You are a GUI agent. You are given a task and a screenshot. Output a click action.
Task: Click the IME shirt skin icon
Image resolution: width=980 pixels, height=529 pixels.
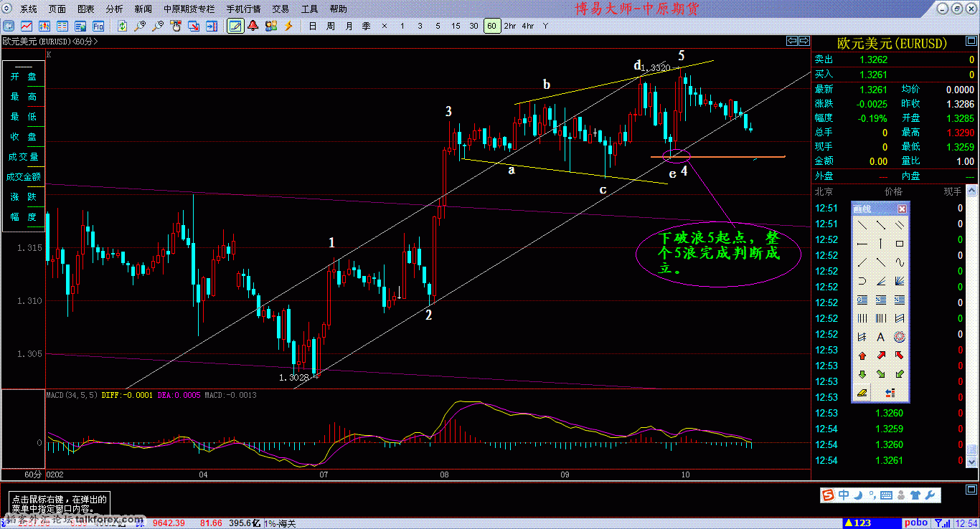(915, 495)
